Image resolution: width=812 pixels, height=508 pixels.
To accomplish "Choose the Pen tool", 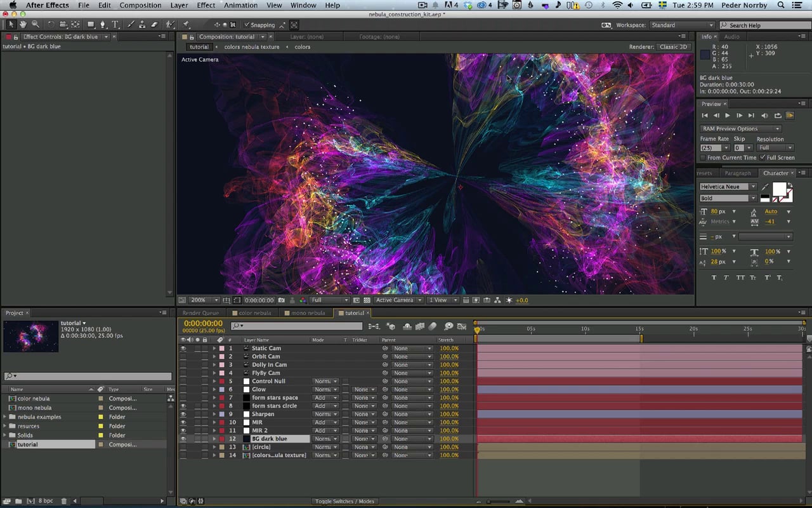I will pos(103,25).
